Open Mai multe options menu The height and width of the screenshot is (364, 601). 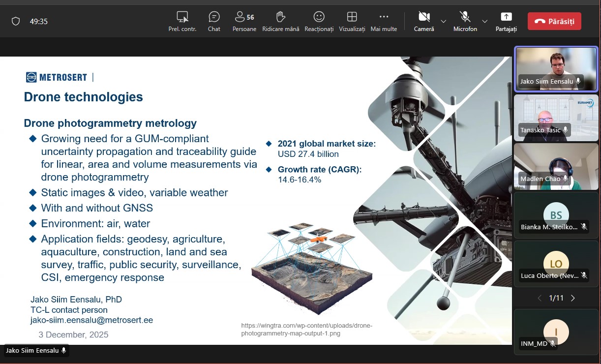384,21
